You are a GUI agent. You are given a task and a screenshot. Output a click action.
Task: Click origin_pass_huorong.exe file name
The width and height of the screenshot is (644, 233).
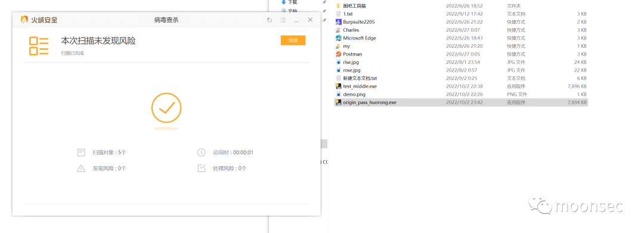370,103
